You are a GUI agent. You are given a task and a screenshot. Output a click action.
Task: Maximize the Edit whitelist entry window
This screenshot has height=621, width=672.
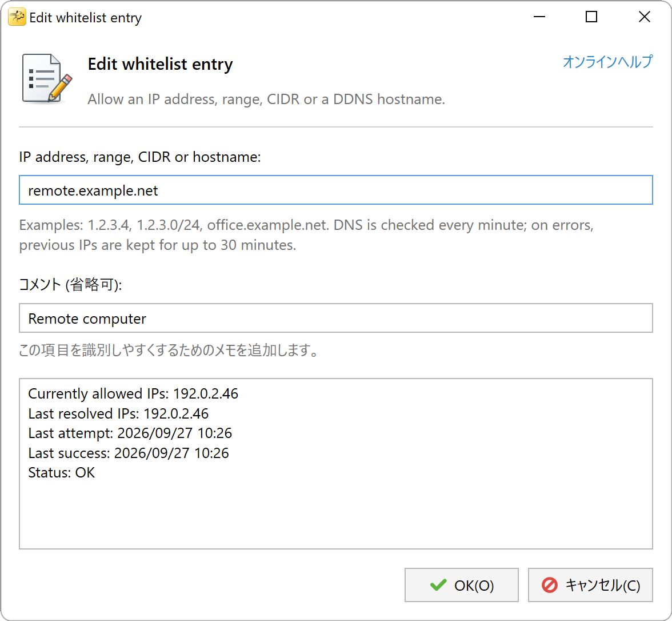(591, 17)
